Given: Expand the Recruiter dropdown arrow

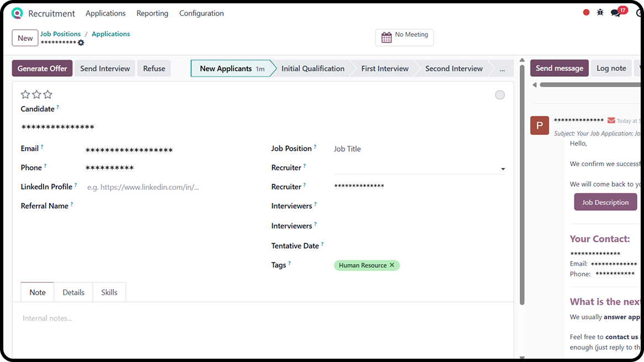Looking at the screenshot, I should click(x=503, y=169).
